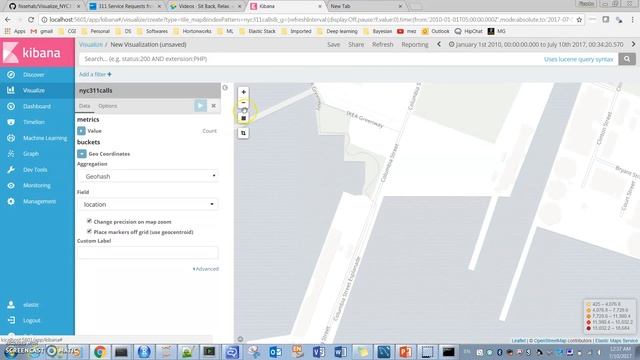Zoom out on the map with minus

pyautogui.click(x=243, y=102)
